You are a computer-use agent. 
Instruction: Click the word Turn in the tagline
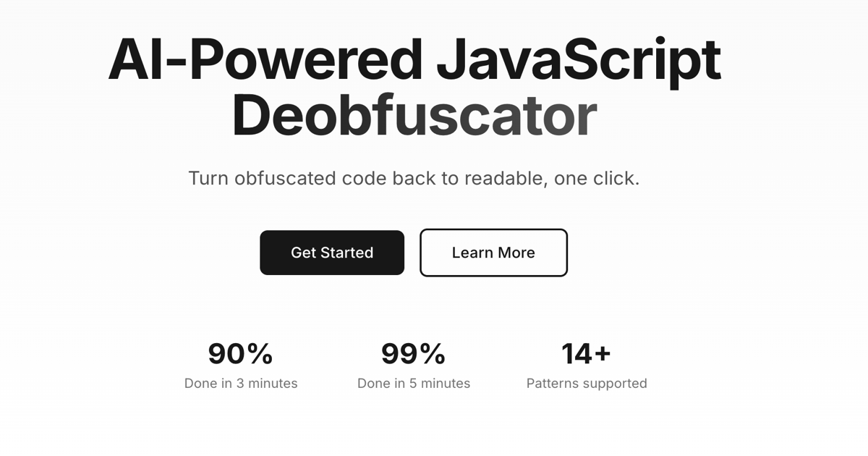208,178
